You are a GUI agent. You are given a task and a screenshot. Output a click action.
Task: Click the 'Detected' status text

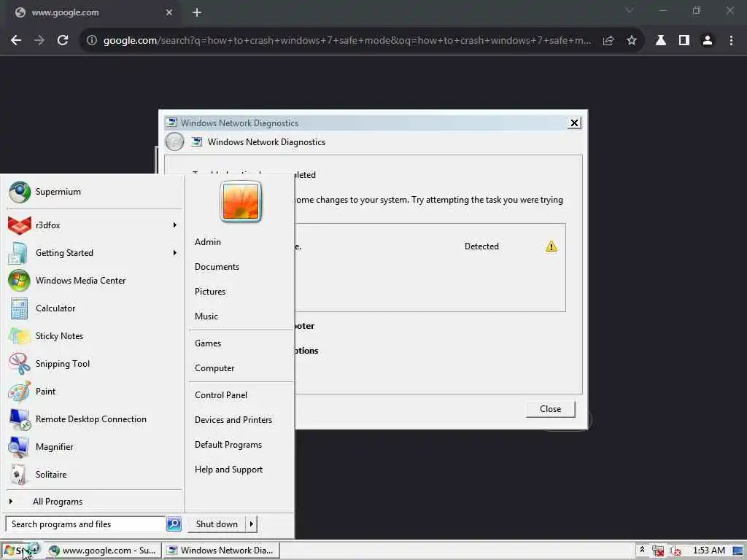coord(481,246)
